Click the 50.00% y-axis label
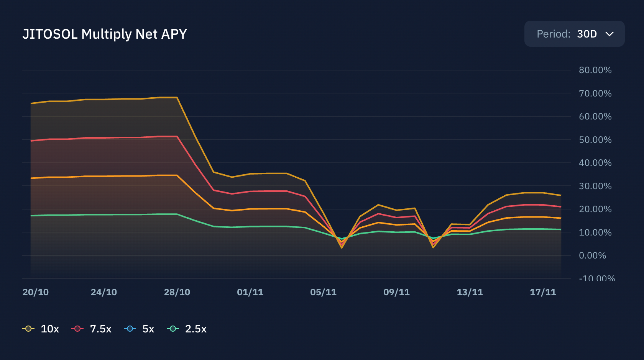 [595, 140]
